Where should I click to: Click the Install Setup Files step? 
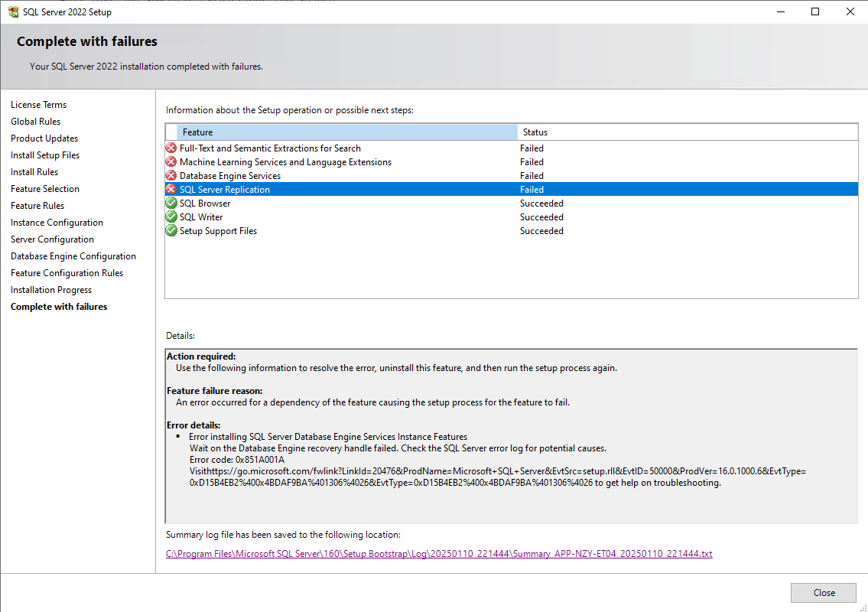45,155
